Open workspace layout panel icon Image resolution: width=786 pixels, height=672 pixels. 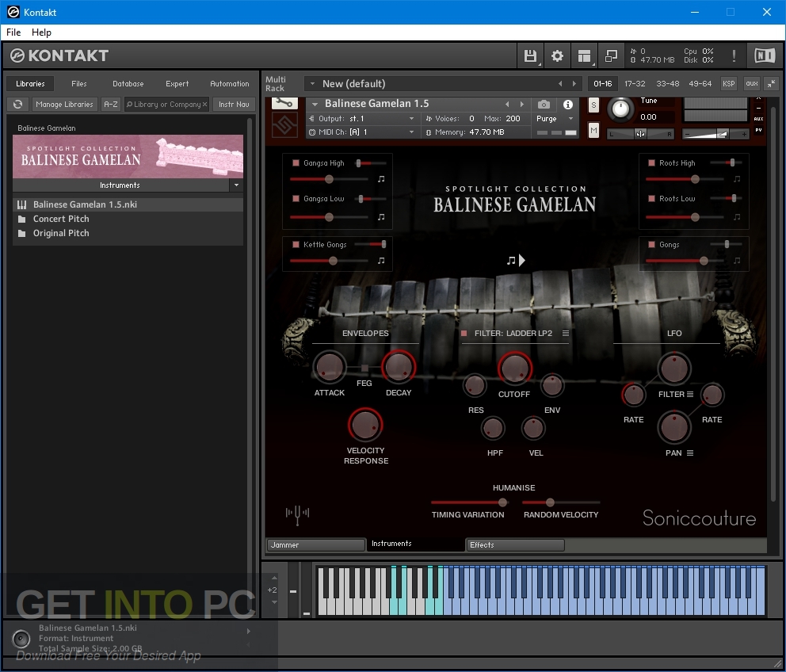(584, 55)
